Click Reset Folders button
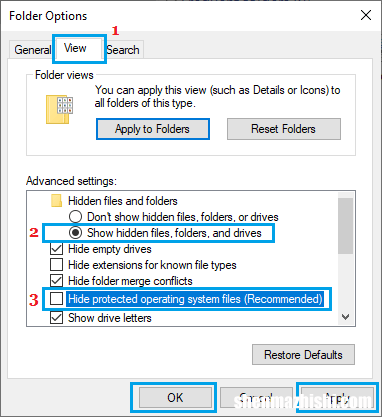 point(284,129)
